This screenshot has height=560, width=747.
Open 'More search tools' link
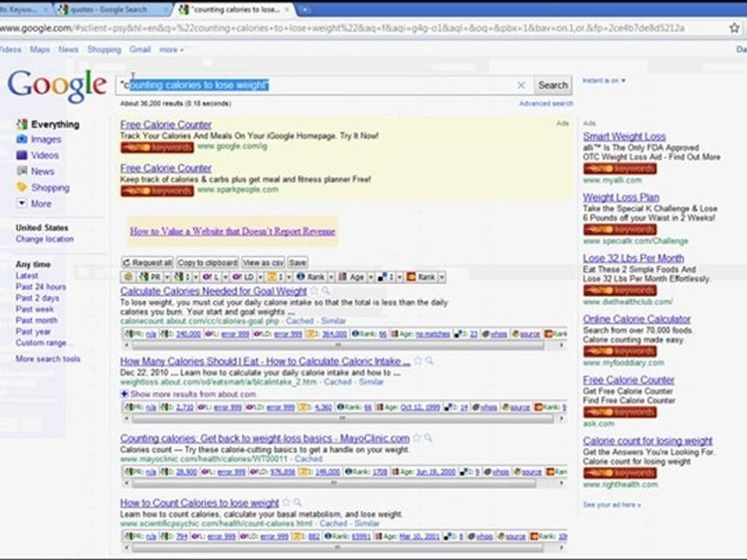47,359
